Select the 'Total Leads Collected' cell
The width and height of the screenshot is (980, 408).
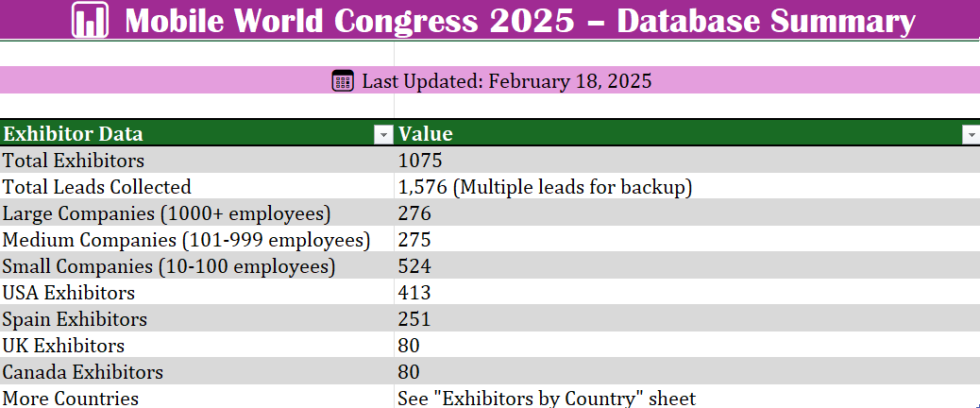pyautogui.click(x=197, y=186)
